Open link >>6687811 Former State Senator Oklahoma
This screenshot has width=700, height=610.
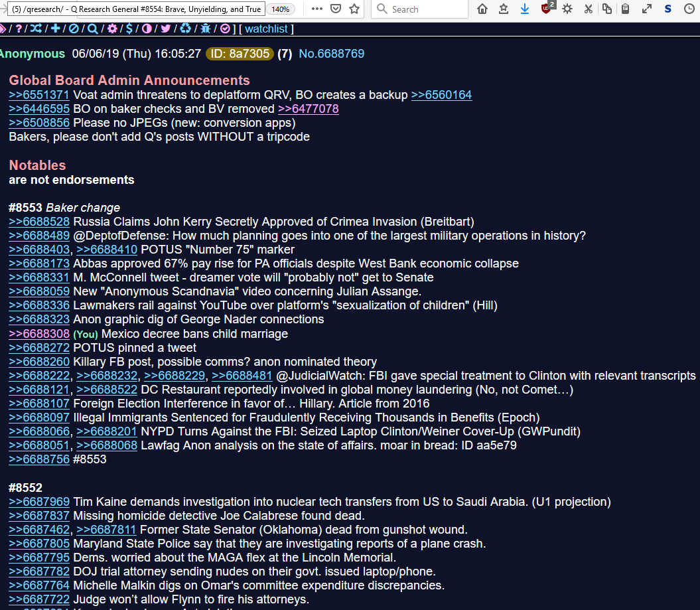point(106,530)
